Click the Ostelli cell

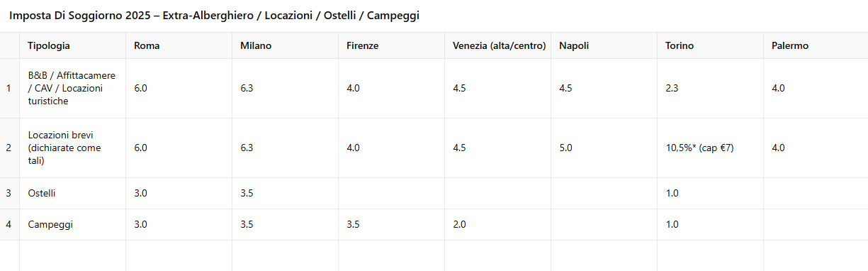point(72,194)
